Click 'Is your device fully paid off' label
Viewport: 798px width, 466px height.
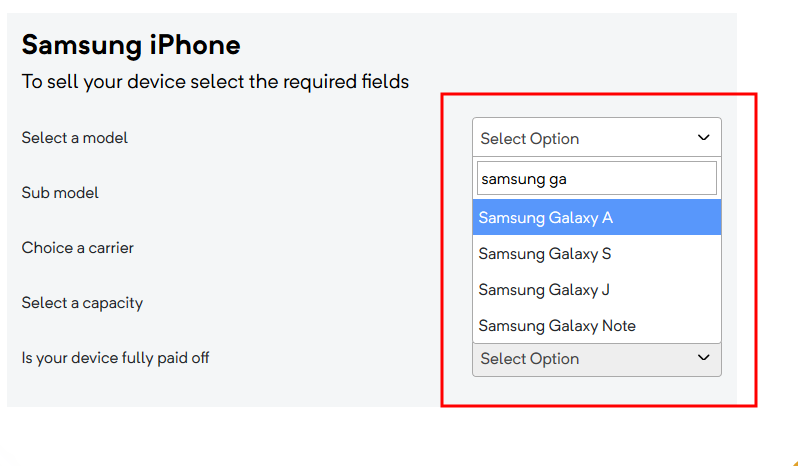click(115, 358)
